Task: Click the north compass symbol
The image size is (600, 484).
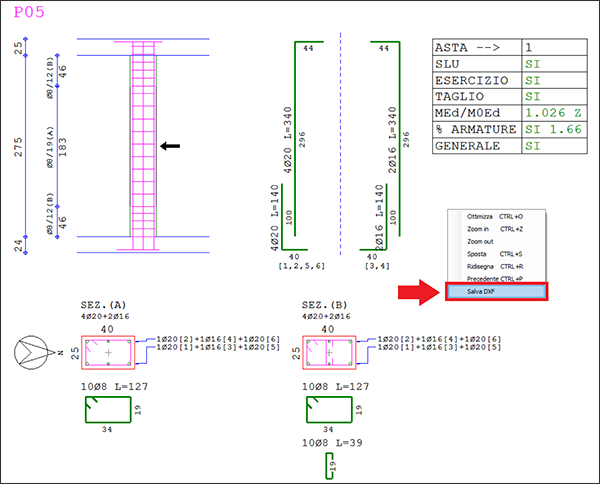Action: tap(37, 352)
